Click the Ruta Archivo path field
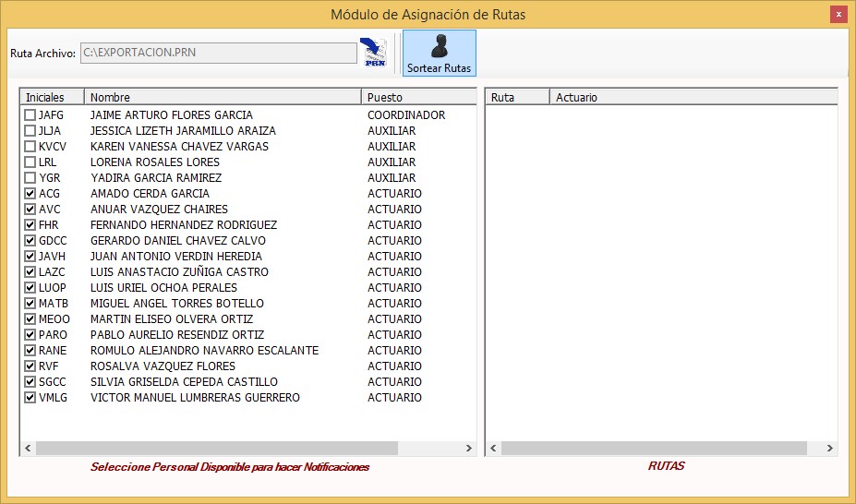 click(x=218, y=53)
